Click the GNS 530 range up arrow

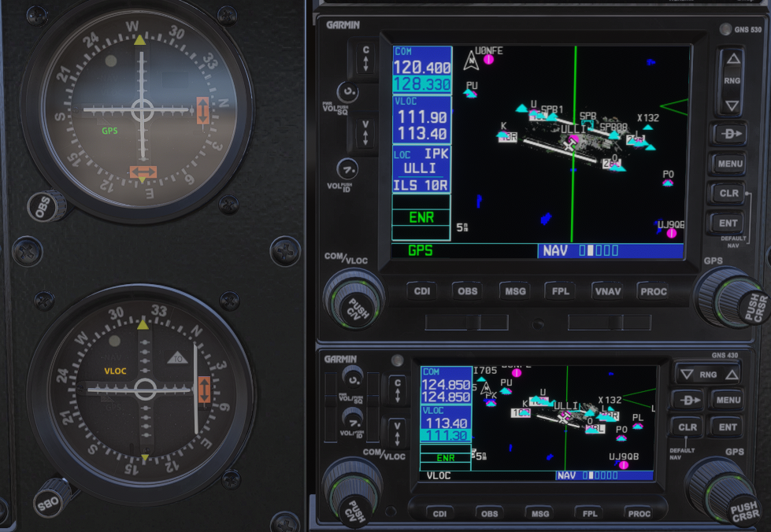[x=732, y=60]
